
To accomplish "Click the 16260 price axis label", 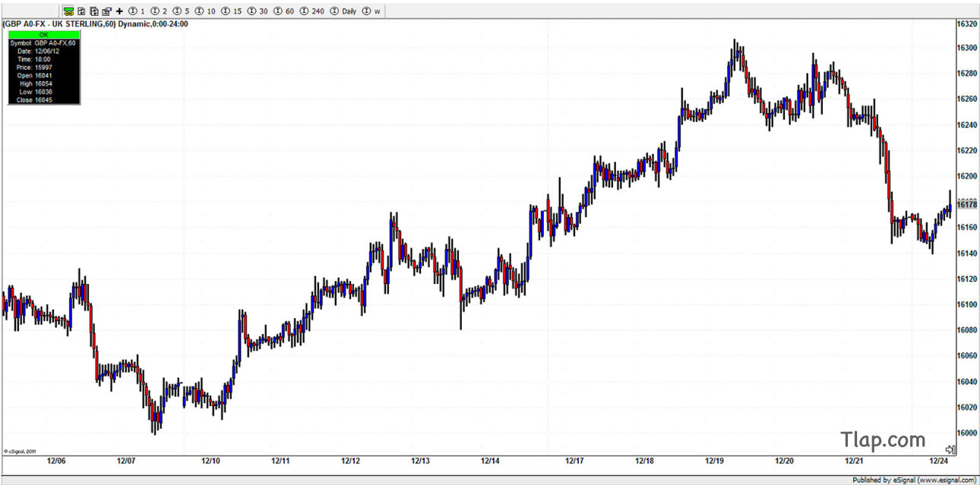I will pyautogui.click(x=966, y=99).
